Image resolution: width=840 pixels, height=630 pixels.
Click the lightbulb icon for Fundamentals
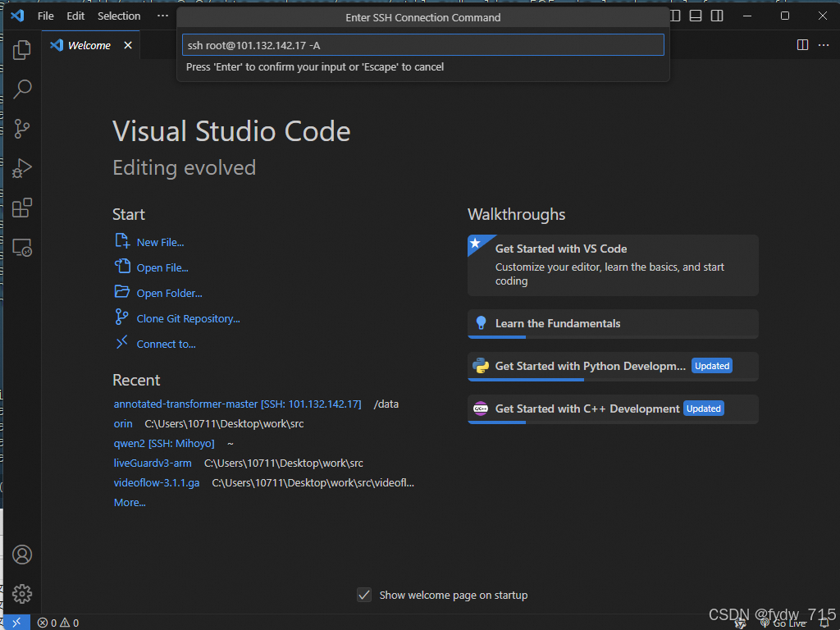click(x=481, y=323)
